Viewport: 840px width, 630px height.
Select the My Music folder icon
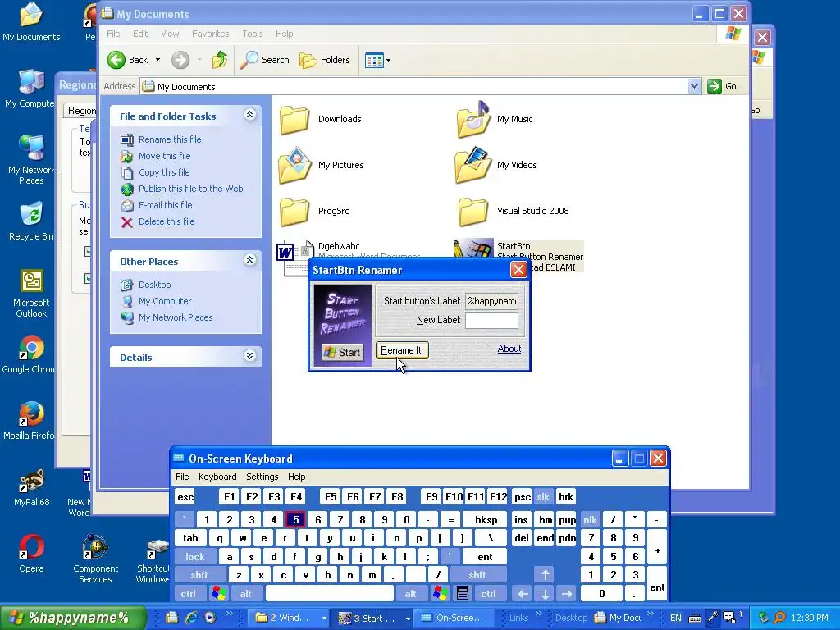pyautogui.click(x=473, y=120)
